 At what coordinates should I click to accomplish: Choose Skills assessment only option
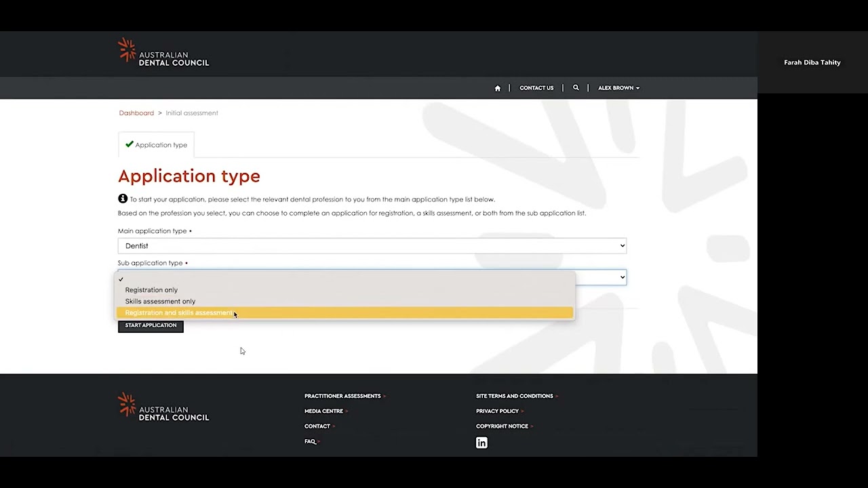[345, 302]
